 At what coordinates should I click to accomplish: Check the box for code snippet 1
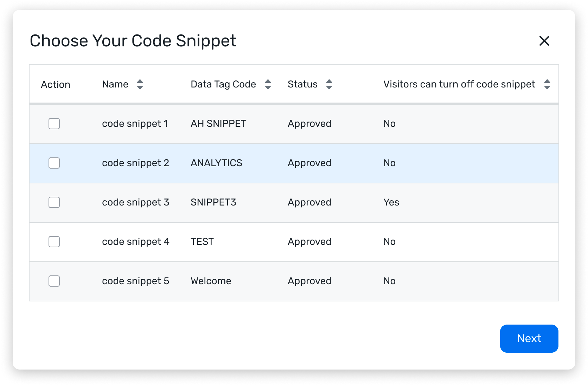click(x=54, y=124)
